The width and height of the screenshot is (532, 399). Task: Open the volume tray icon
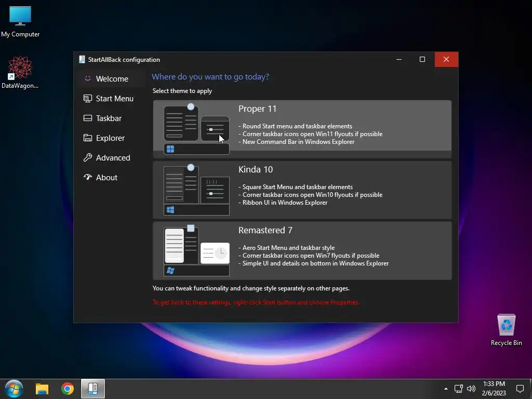coord(471,389)
